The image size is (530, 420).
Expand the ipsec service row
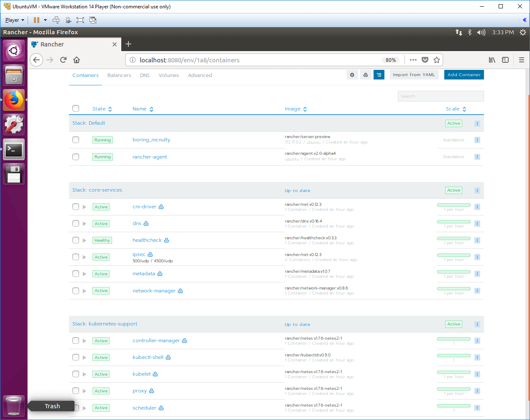84,257
